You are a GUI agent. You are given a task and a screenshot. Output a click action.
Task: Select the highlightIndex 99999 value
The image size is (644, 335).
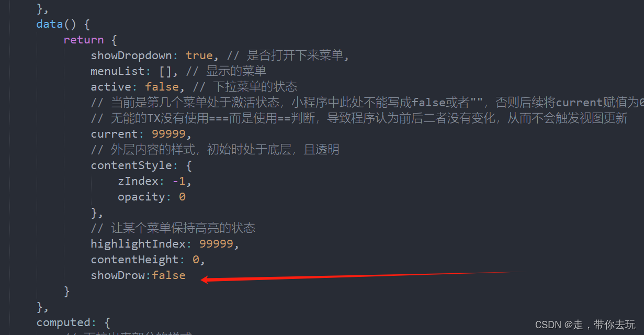coord(216,244)
